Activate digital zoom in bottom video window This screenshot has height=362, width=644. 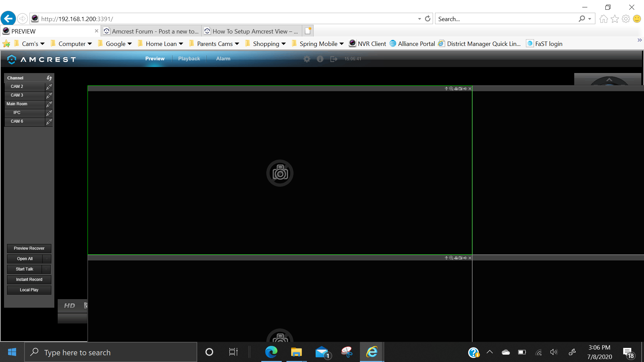click(451, 258)
